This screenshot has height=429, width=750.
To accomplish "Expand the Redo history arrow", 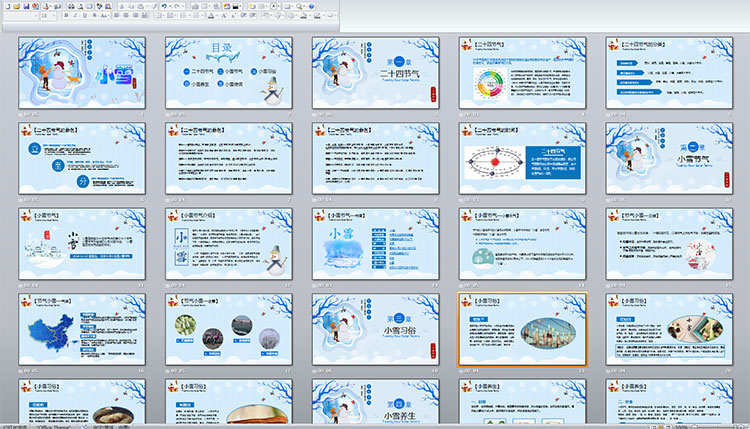I will click(183, 6).
